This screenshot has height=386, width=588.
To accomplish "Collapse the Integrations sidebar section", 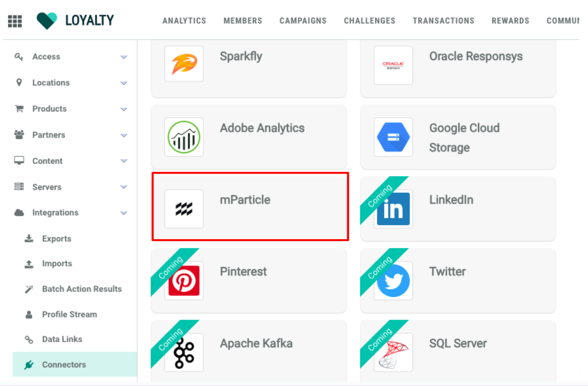I will click(123, 213).
